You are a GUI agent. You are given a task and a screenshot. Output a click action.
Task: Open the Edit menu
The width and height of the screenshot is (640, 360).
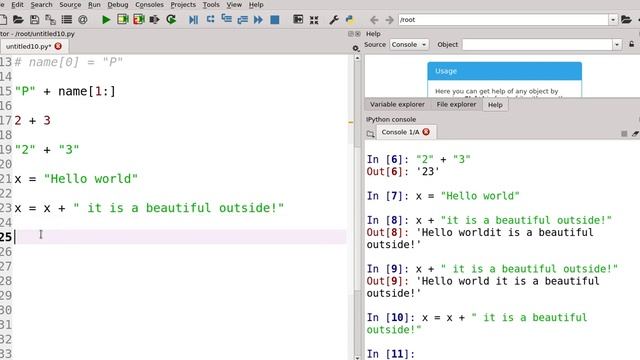17,4
